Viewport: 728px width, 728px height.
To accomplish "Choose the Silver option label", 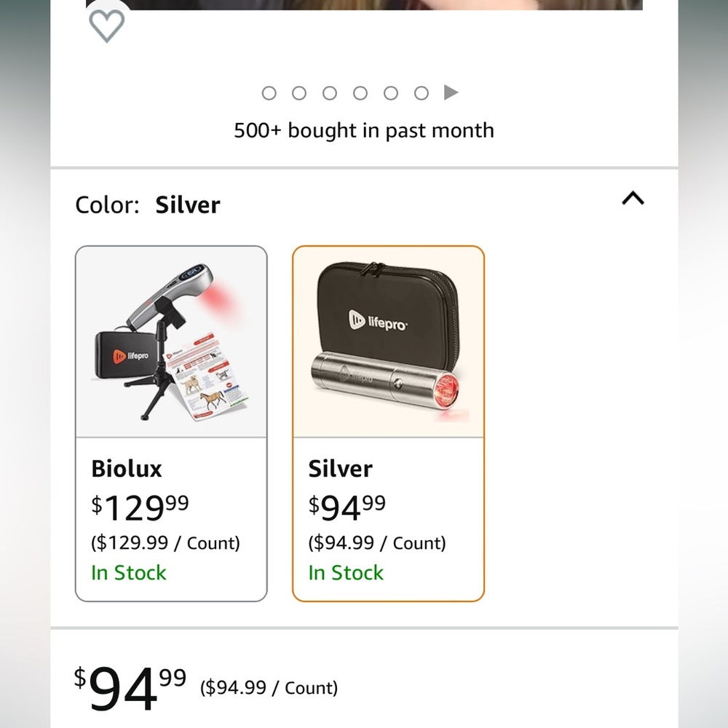I will coord(340,468).
